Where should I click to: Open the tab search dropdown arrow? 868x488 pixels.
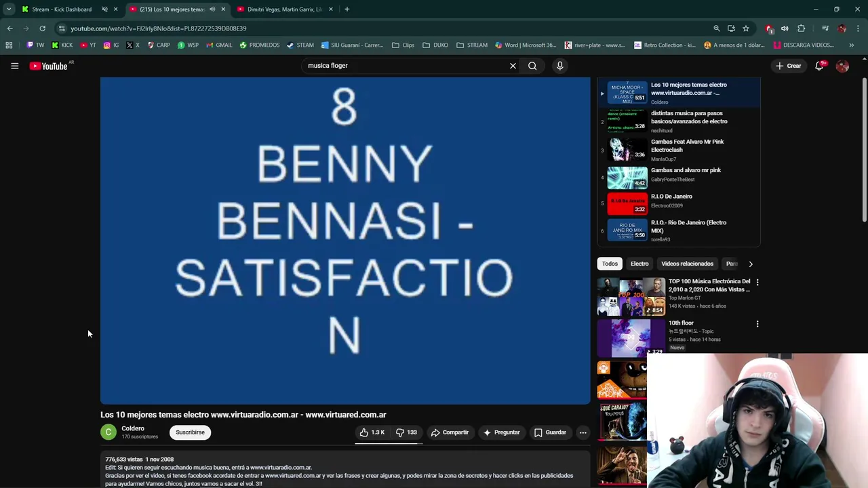[9, 9]
